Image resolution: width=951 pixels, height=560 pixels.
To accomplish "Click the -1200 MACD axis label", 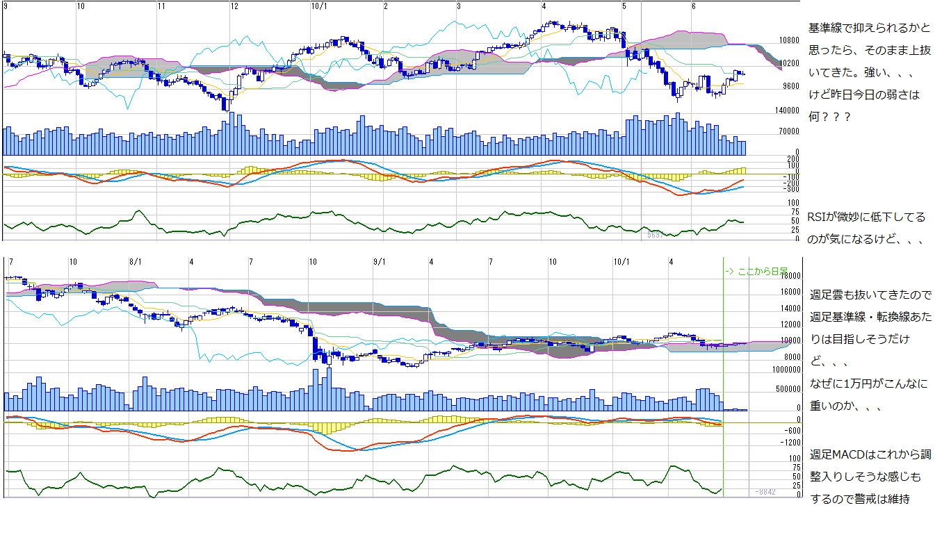I will click(x=788, y=442).
